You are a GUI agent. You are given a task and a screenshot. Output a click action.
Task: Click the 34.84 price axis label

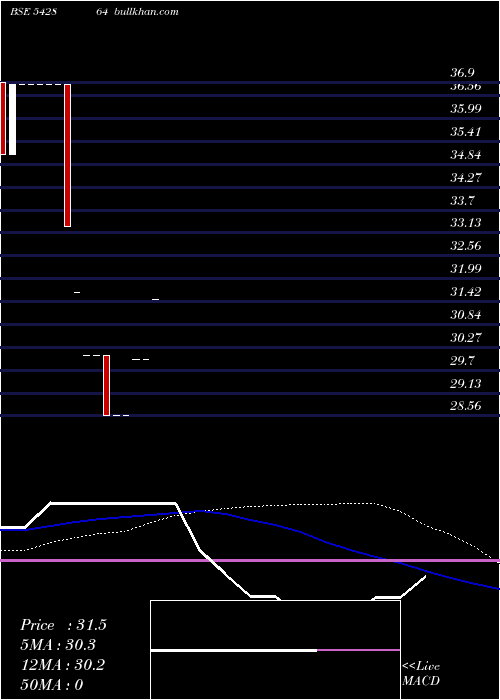(465, 155)
